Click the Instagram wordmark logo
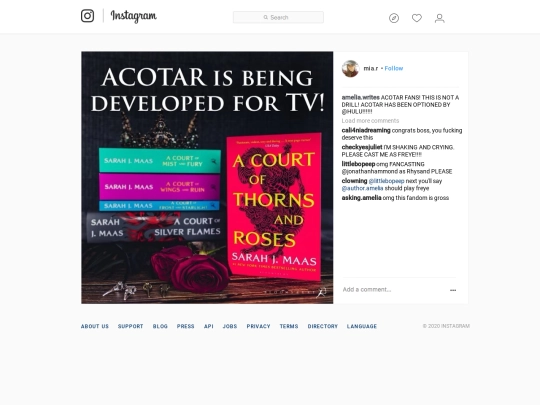 coord(134,16)
